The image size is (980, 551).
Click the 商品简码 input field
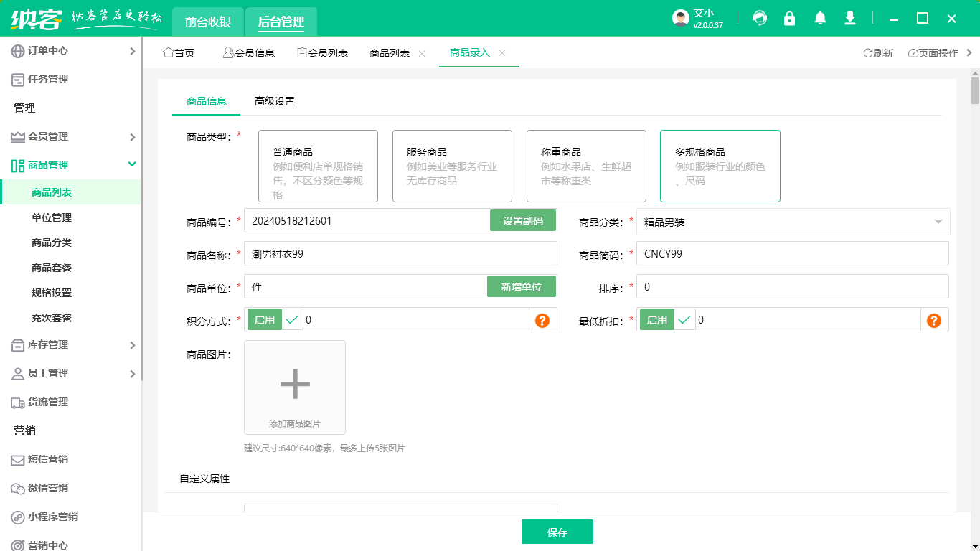click(x=793, y=253)
